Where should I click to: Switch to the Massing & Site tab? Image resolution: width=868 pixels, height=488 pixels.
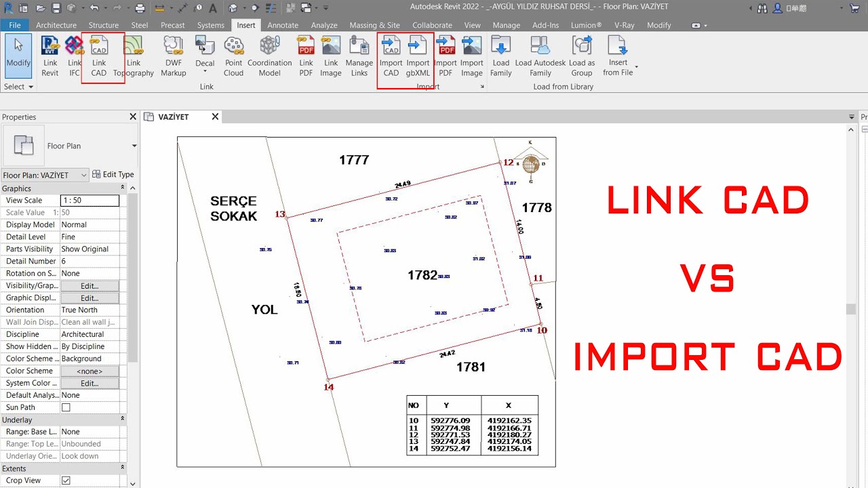[374, 25]
